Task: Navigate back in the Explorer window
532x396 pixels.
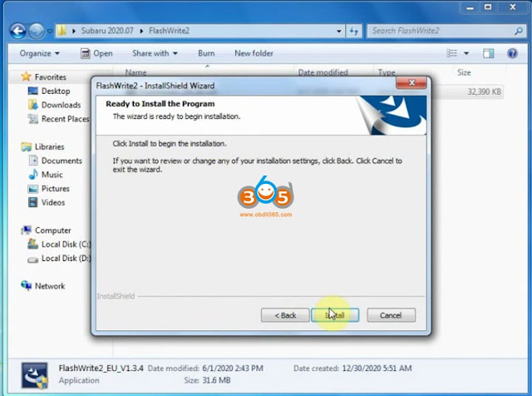Action: coord(17,32)
